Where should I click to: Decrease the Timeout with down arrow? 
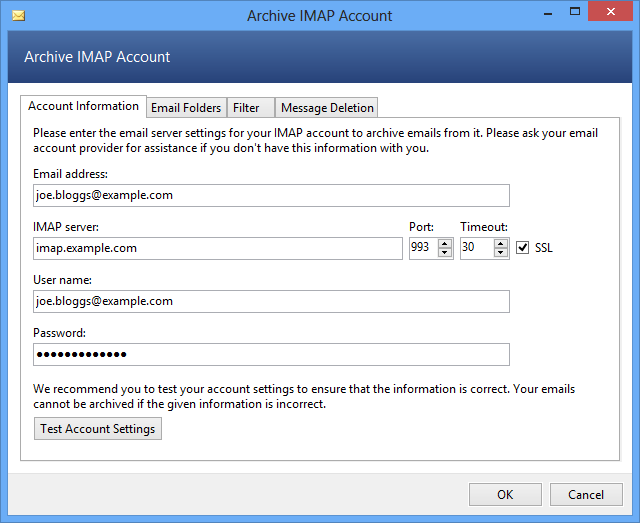(500, 253)
